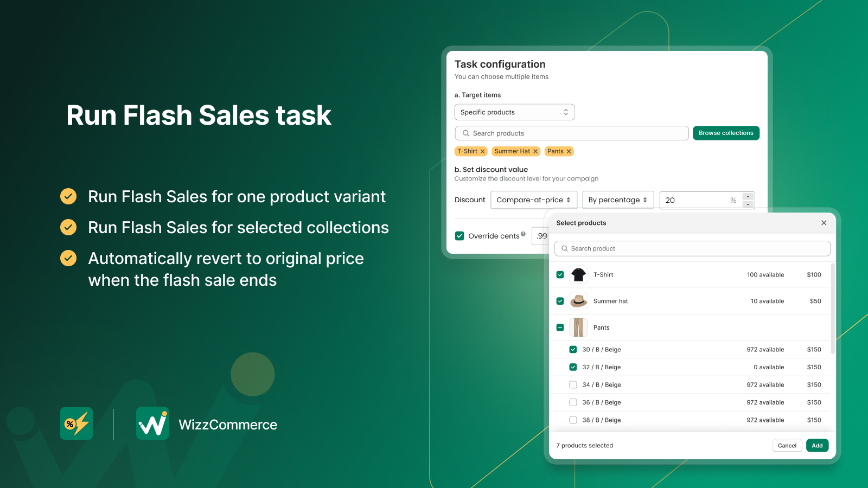868x488 pixels.
Task: Remove the Summer Hat tag
Action: point(535,151)
